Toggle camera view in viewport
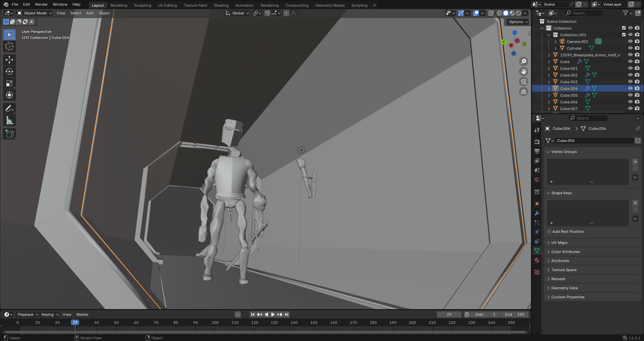Image resolution: width=644 pixels, height=341 pixels. click(523, 82)
